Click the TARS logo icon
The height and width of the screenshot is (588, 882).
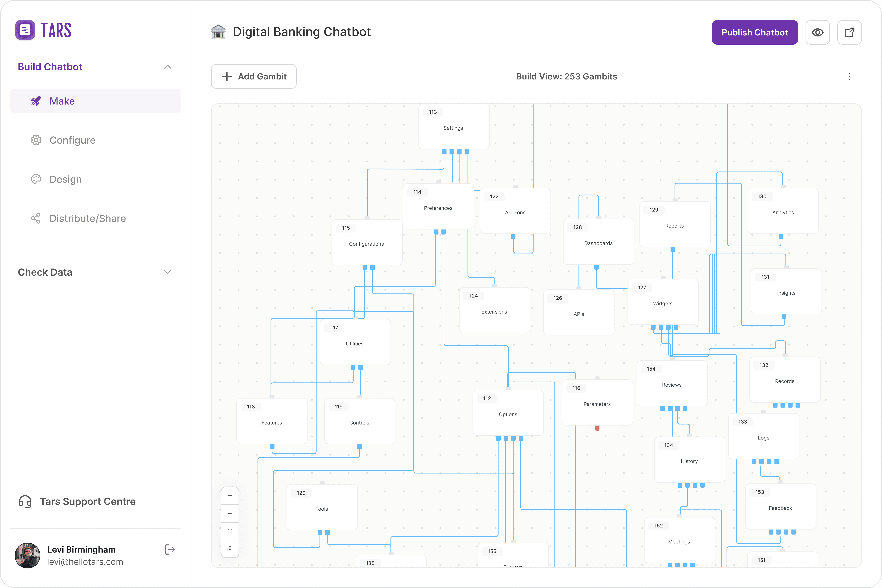coord(25,30)
